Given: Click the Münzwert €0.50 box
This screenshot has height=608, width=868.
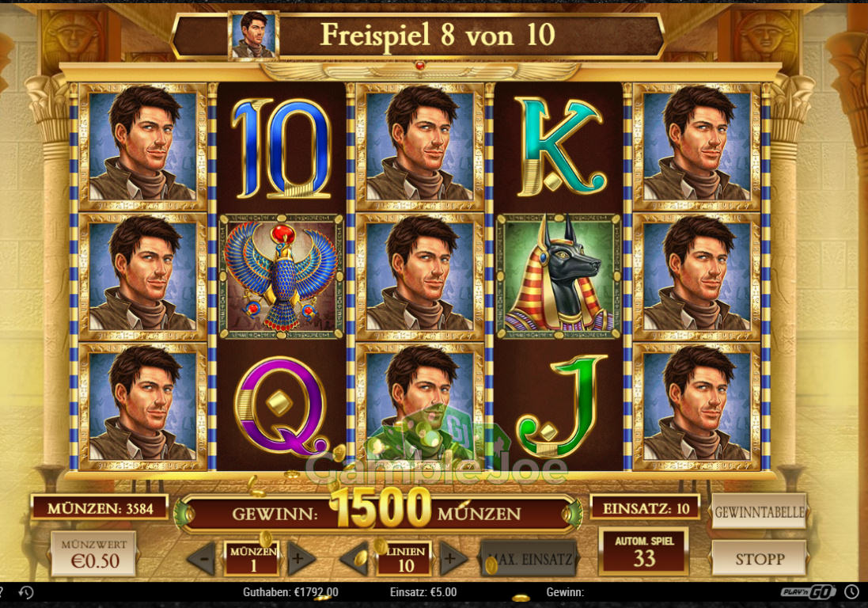Looking at the screenshot, I should click(93, 553).
